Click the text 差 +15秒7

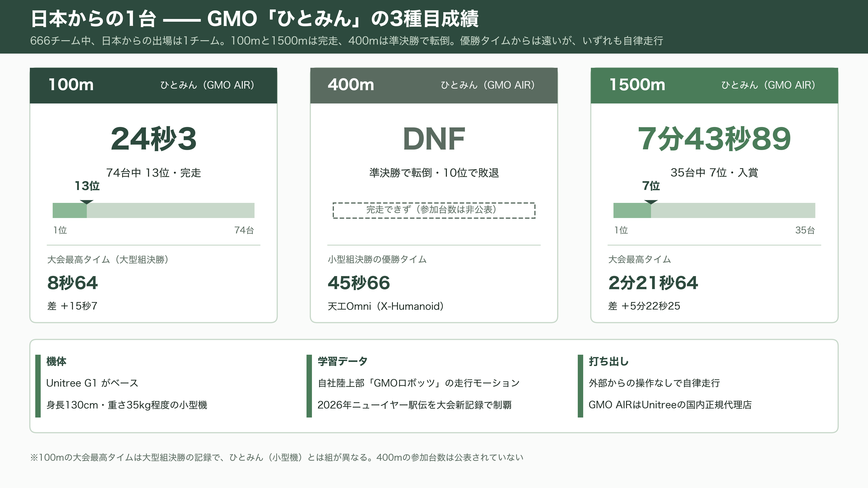point(72,306)
